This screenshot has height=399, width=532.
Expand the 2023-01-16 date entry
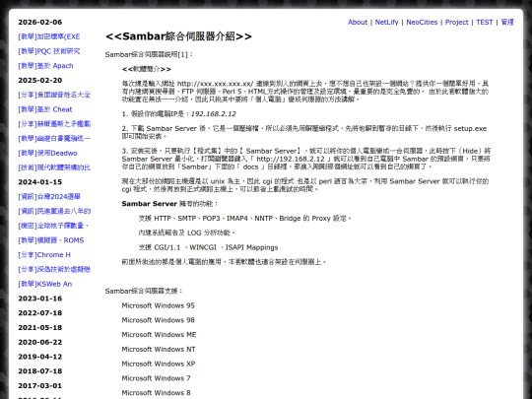click(x=40, y=299)
